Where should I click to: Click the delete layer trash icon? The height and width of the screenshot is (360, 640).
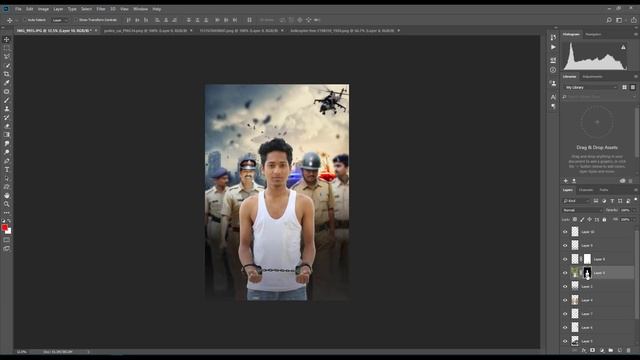pos(629,350)
